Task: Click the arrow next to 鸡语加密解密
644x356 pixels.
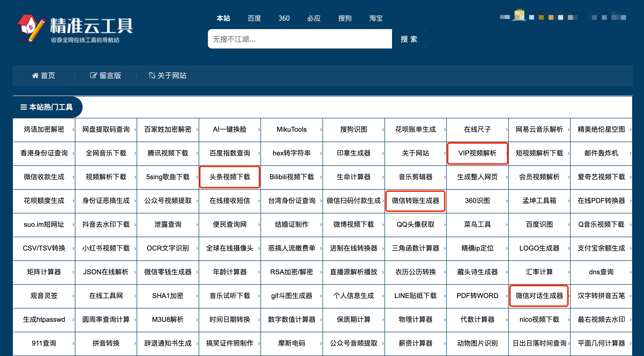Action: pos(73,129)
